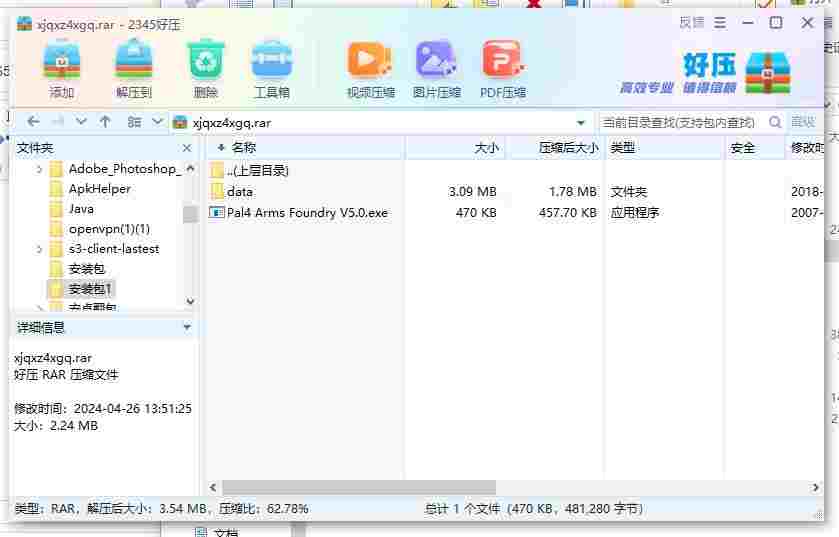839x537 pixels.
Task: Click the search magnifier icon
Action: (x=775, y=122)
